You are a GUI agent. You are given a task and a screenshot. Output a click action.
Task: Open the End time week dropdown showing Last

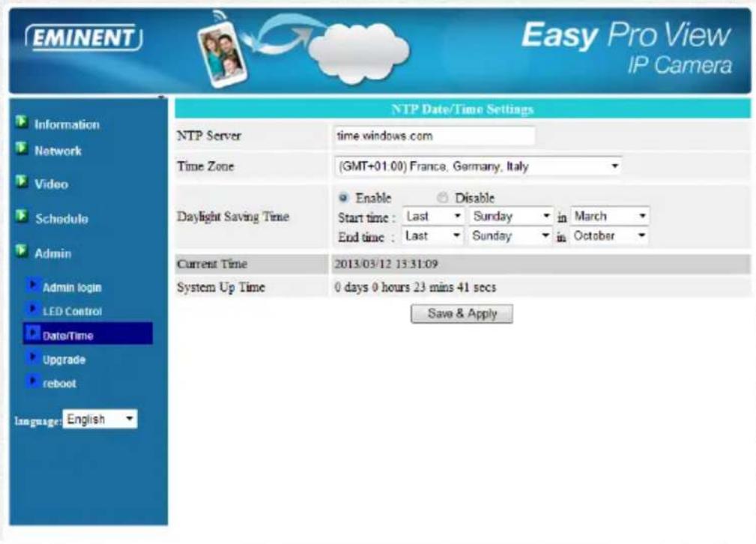tap(432, 236)
